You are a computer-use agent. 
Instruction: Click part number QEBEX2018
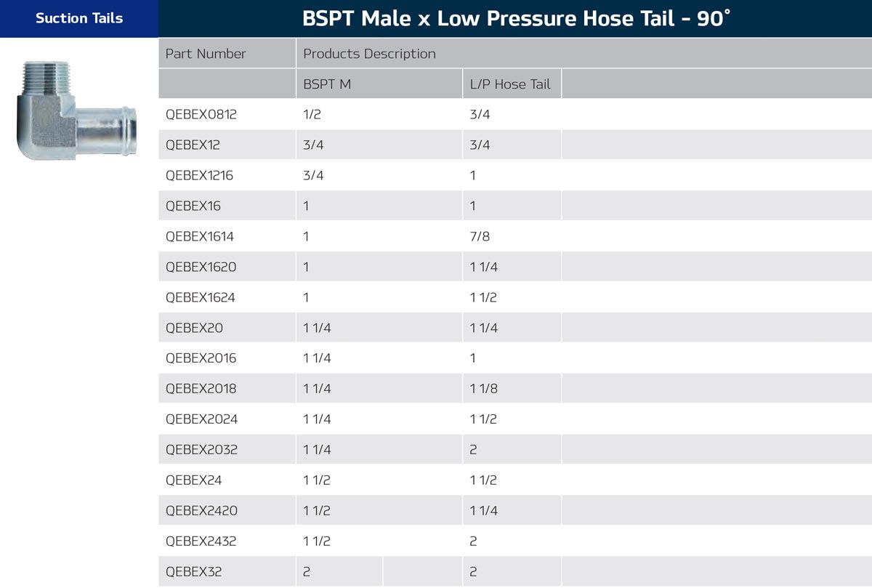201,389
